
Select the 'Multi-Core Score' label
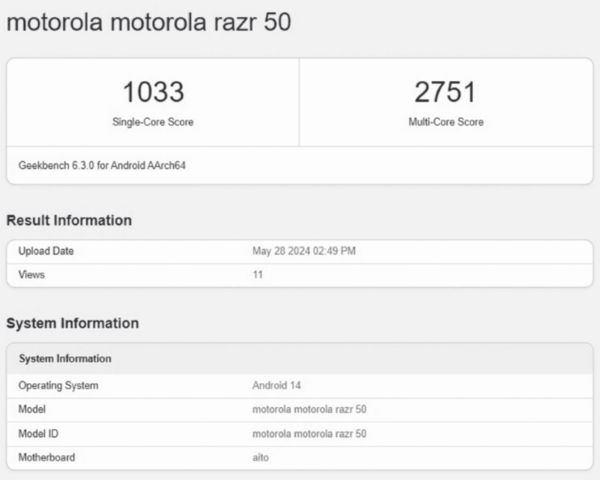pyautogui.click(x=445, y=122)
